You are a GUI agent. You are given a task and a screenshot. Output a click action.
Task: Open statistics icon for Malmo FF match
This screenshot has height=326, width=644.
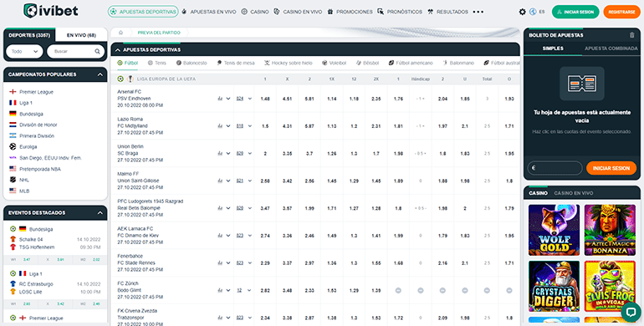pos(220,181)
